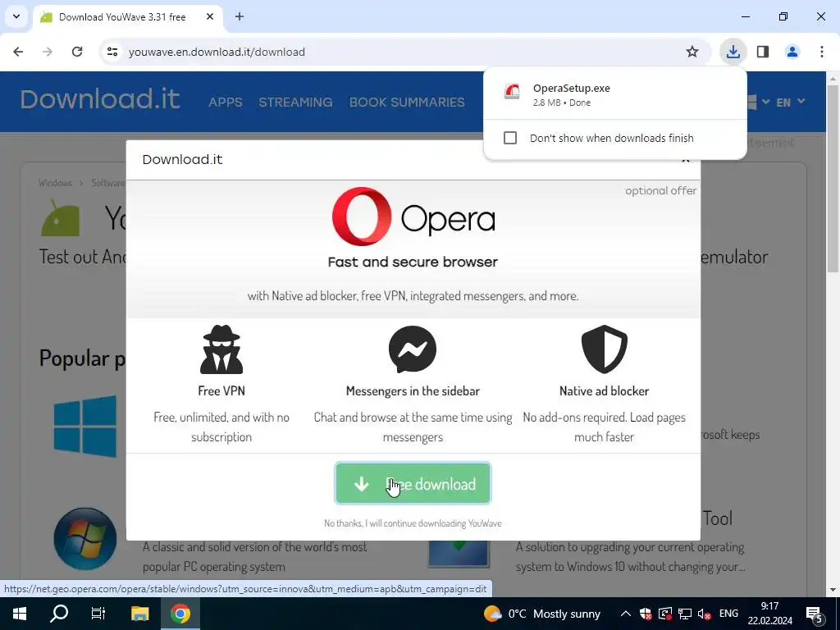Screen dimensions: 840x630
Task: Click the Download.it site logo
Action: coord(100,99)
